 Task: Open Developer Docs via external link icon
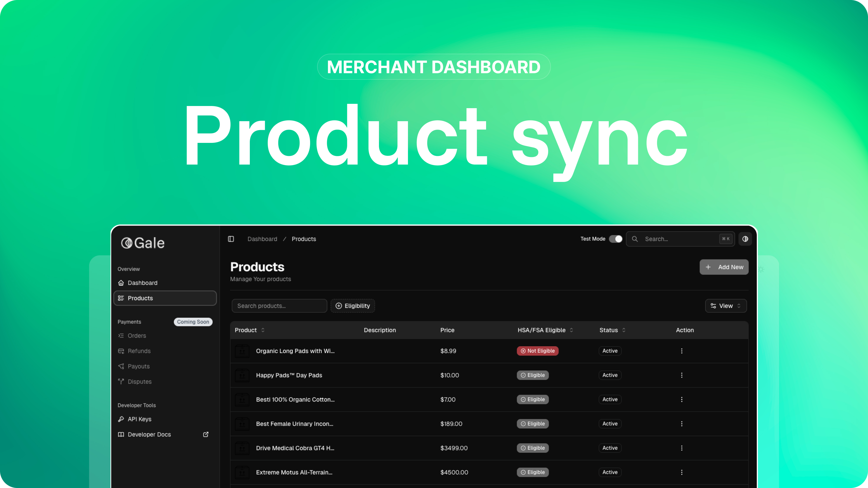coord(206,434)
